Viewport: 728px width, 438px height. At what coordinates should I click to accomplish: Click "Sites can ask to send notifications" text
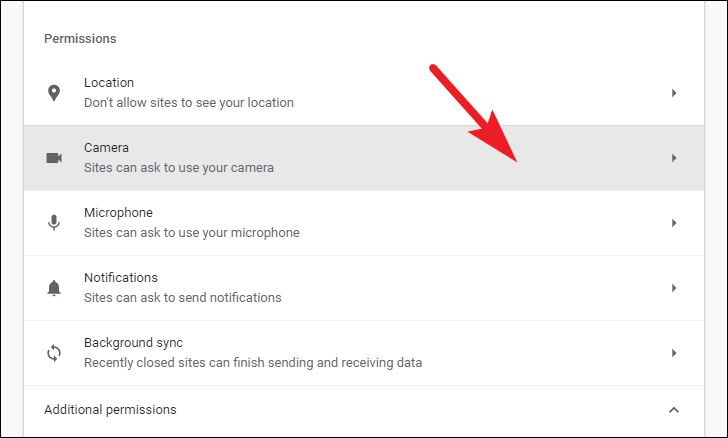click(x=182, y=298)
